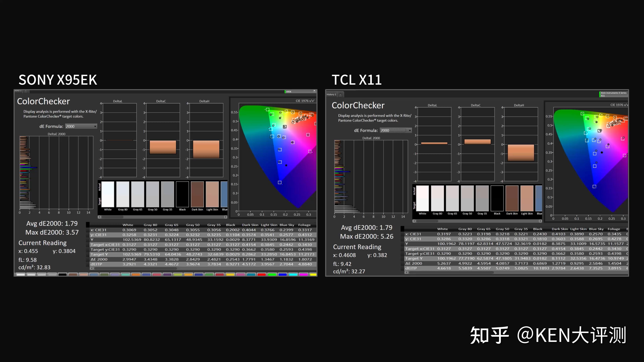The image size is (644, 362).
Task: Select the Gray 35 swatch in TCL panel
Action: pos(482,198)
